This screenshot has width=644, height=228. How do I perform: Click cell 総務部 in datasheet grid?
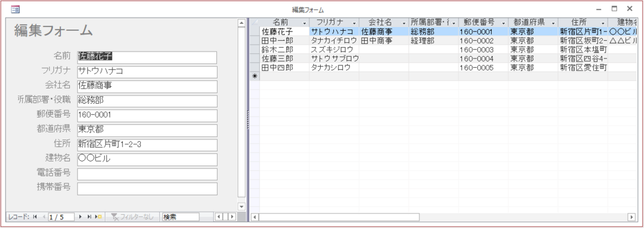tap(434, 31)
